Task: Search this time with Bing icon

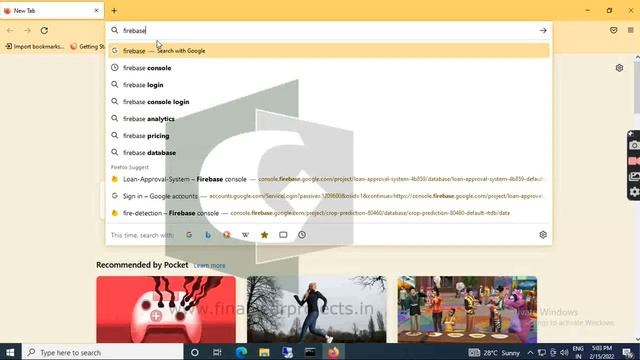Action: coord(208,235)
